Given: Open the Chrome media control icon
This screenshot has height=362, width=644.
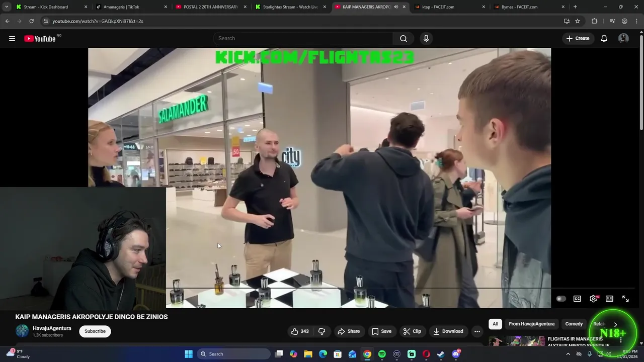Looking at the screenshot, I should click(x=612, y=21).
